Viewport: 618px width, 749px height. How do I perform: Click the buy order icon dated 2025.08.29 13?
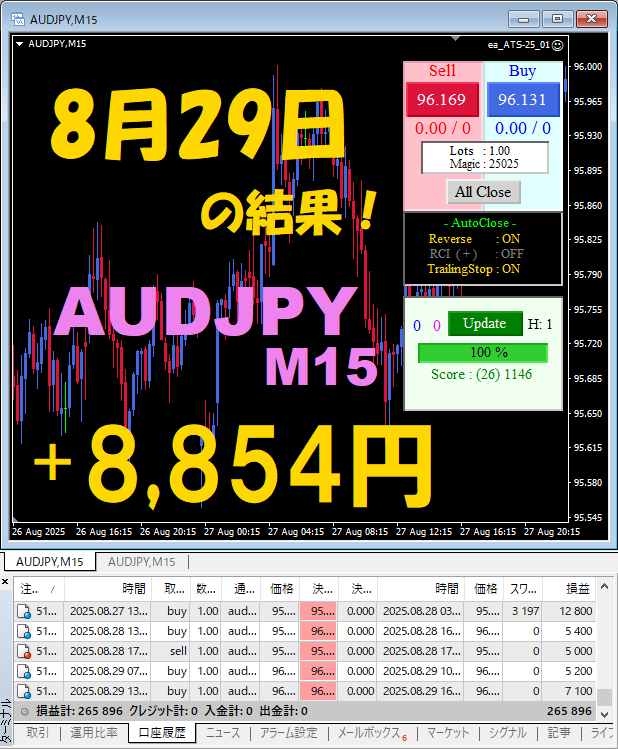click(24, 692)
